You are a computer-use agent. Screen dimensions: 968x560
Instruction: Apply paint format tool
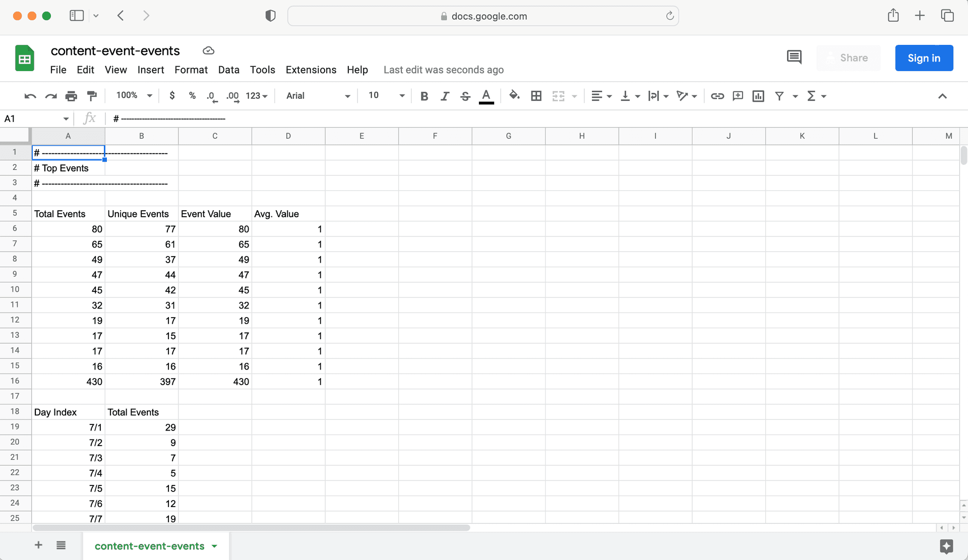pos(92,96)
